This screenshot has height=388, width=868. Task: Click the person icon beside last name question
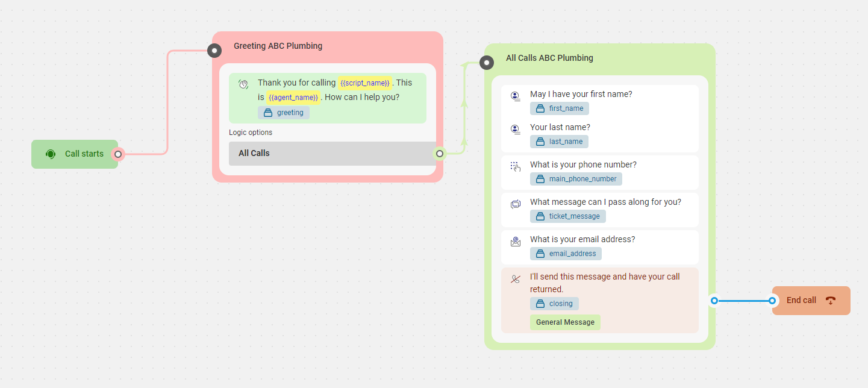point(516,129)
